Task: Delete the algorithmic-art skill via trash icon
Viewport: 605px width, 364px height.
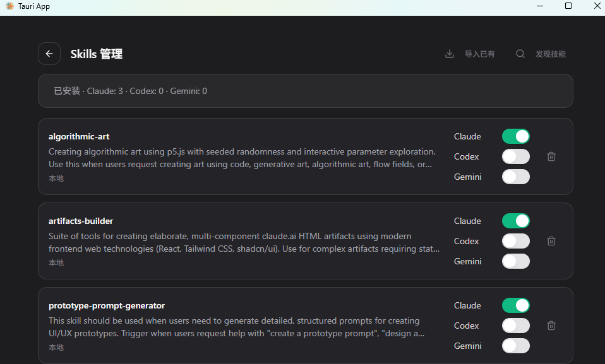Action: click(x=551, y=156)
